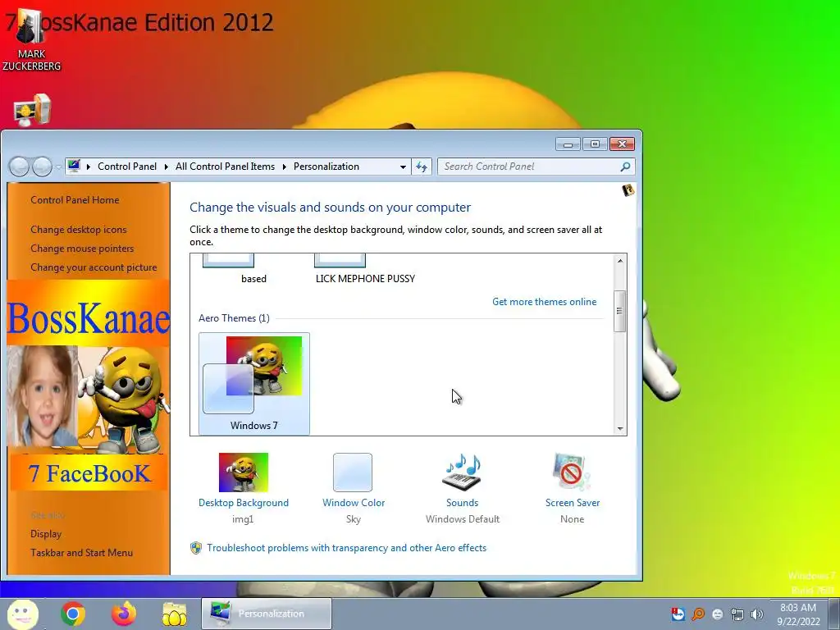
Task: Open the Window Color Sky swatch
Action: pos(353,472)
